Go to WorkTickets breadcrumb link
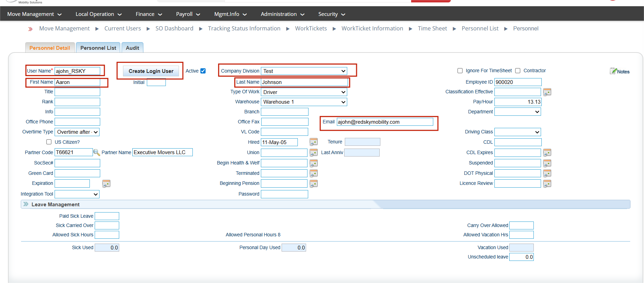The image size is (644, 283). tap(311, 28)
